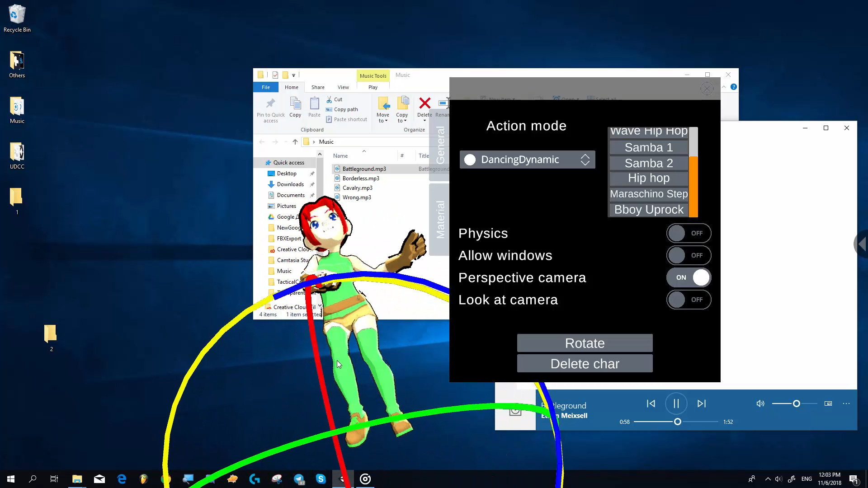The height and width of the screenshot is (488, 868).
Task: Click the volume speaker icon
Action: pos(760,404)
